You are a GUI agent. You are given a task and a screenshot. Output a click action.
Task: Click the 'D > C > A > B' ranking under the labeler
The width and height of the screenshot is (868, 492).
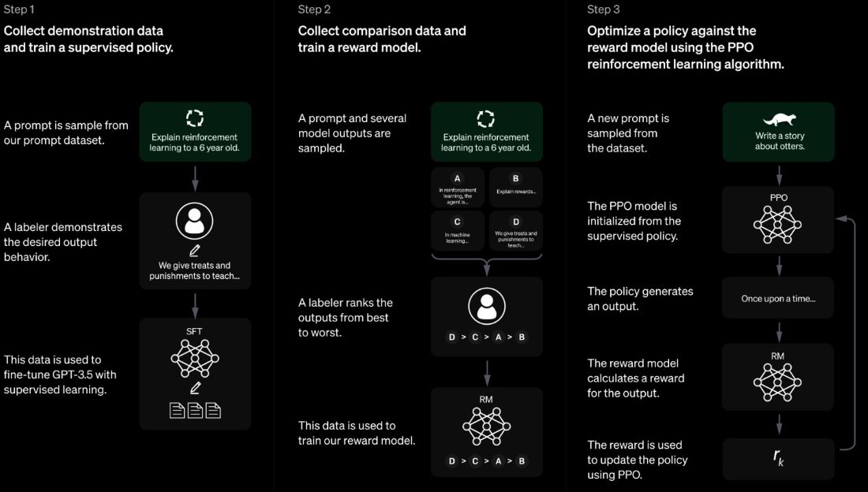(x=486, y=338)
